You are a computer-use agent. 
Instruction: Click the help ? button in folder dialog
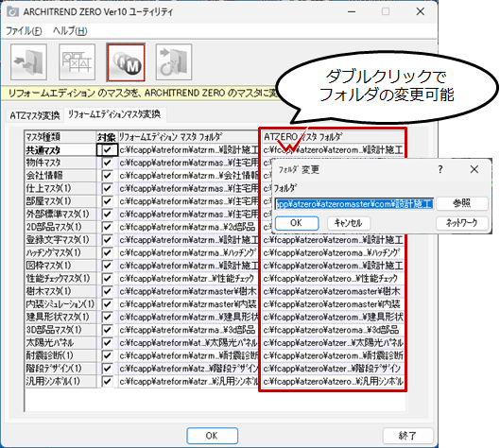440,169
